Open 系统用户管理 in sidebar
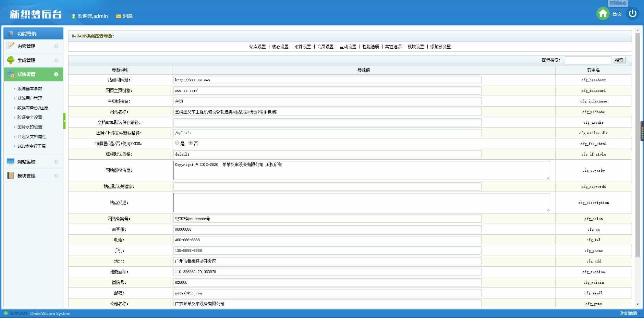The height and width of the screenshot is (318, 644). pyautogui.click(x=30, y=98)
